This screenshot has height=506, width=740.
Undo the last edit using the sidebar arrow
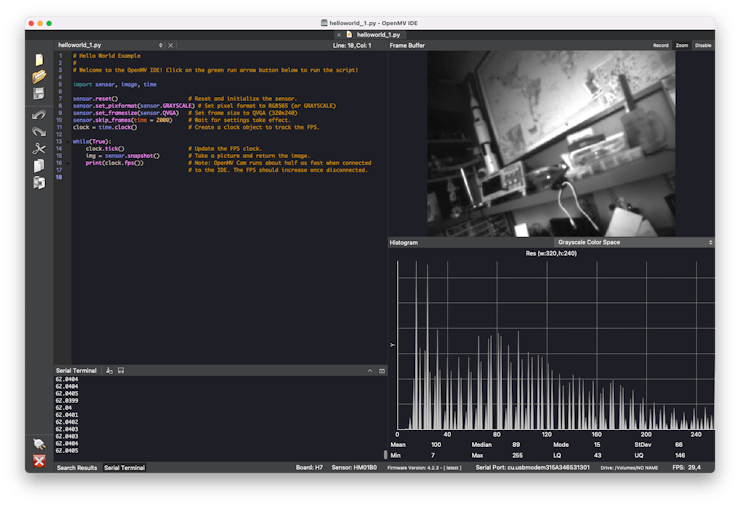39,115
